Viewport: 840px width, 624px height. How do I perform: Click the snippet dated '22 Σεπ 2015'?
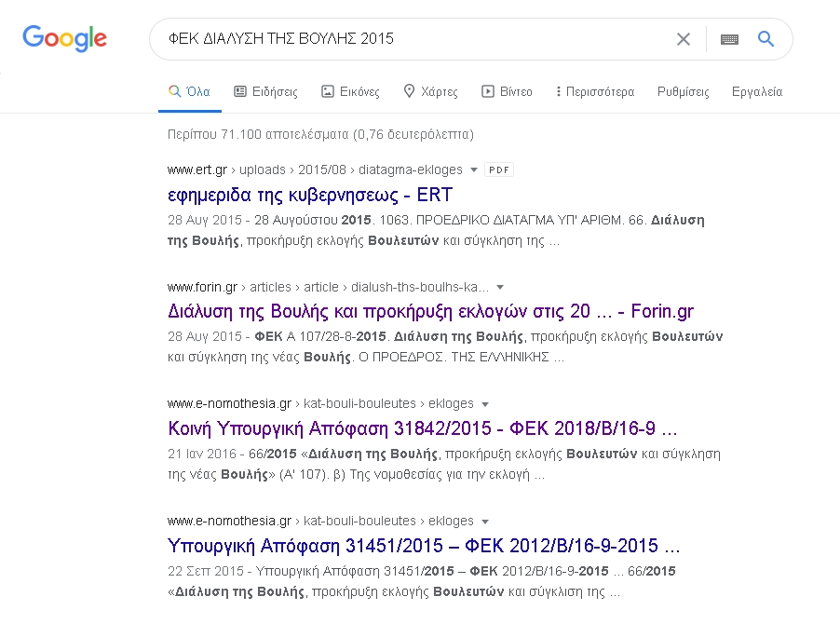(x=422, y=581)
